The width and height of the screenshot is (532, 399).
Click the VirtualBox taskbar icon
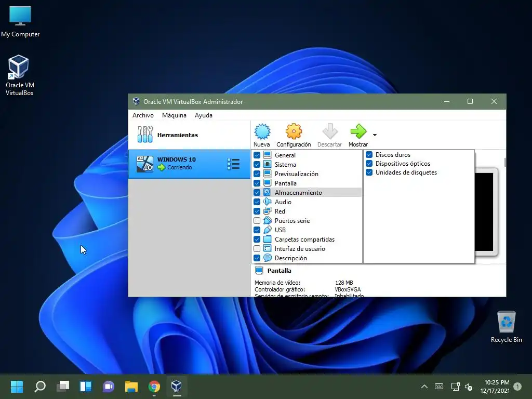pos(177,386)
